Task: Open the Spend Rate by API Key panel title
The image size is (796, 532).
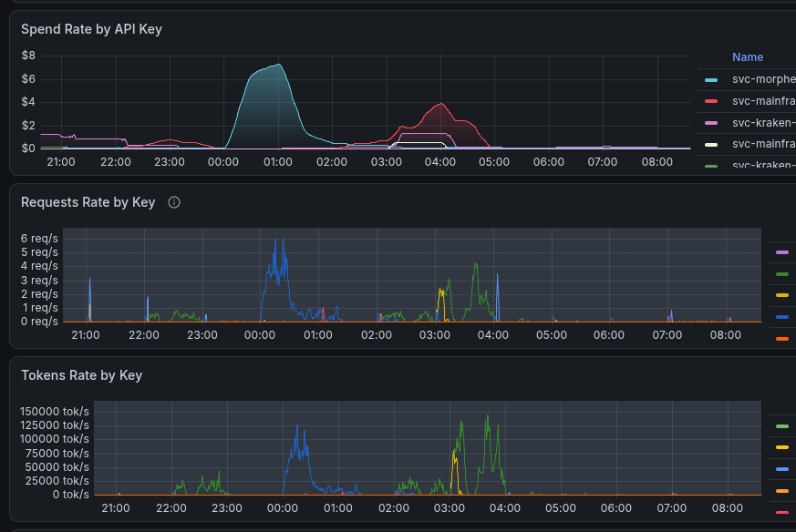Action: point(91,29)
